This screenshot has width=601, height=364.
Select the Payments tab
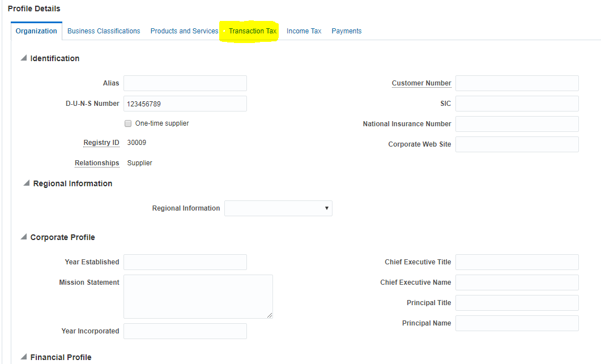[x=346, y=31]
